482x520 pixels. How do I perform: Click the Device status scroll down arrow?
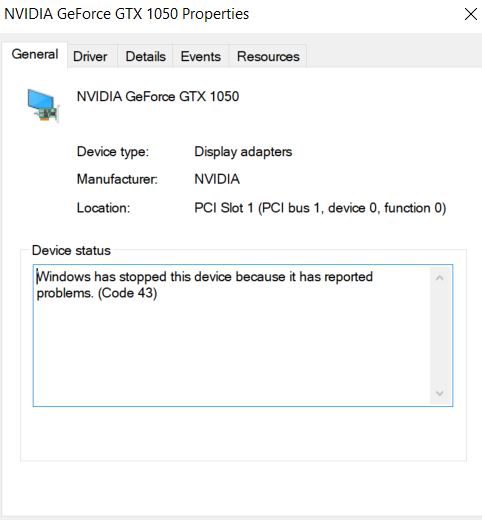[x=440, y=393]
